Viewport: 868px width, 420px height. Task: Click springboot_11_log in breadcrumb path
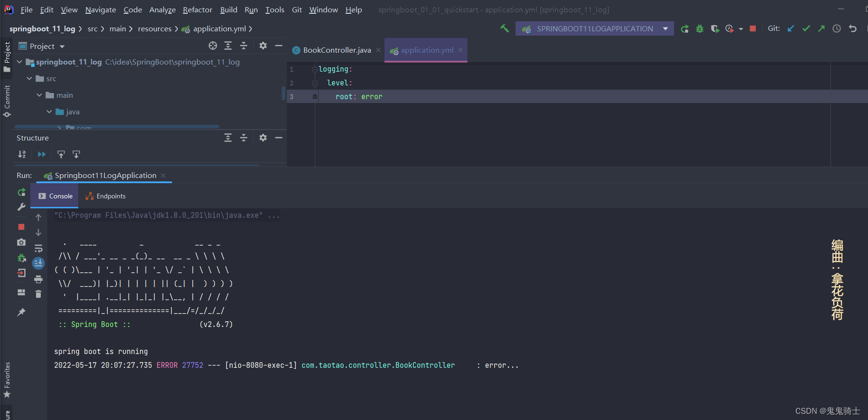click(42, 29)
